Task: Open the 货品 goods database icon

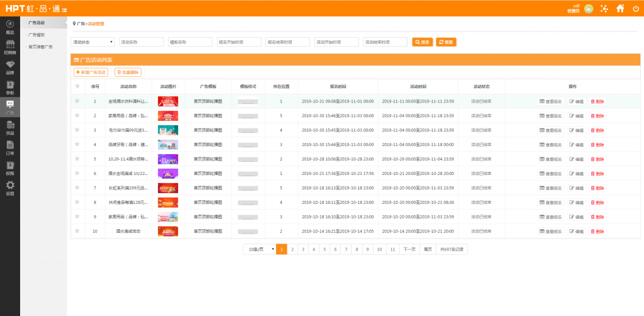Action: pyautogui.click(x=9, y=126)
